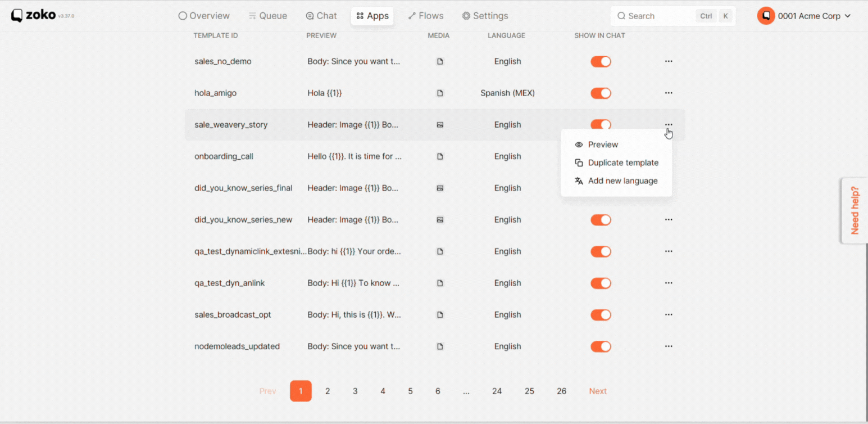Open the Settings tab

pyautogui.click(x=485, y=16)
